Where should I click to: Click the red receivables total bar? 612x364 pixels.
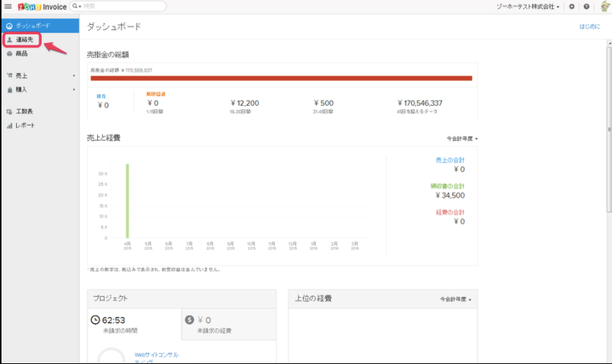click(x=281, y=78)
